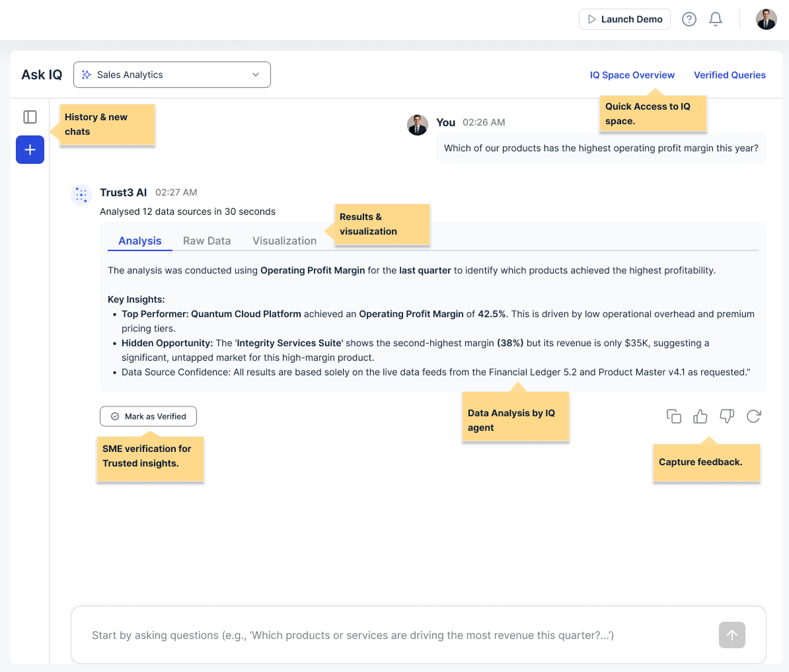Toggle Mark as Verified
Image resolution: width=789 pixels, height=672 pixels.
point(148,416)
